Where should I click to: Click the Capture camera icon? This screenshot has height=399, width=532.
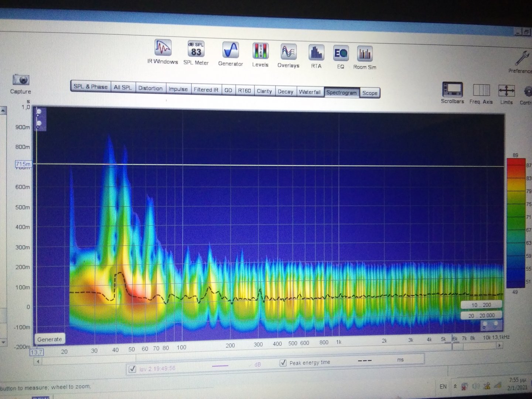tap(21, 80)
